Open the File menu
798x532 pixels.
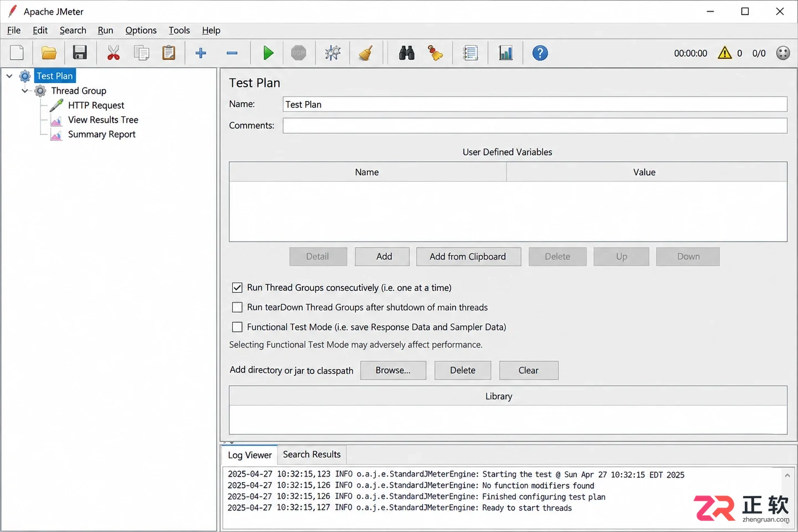[14, 30]
